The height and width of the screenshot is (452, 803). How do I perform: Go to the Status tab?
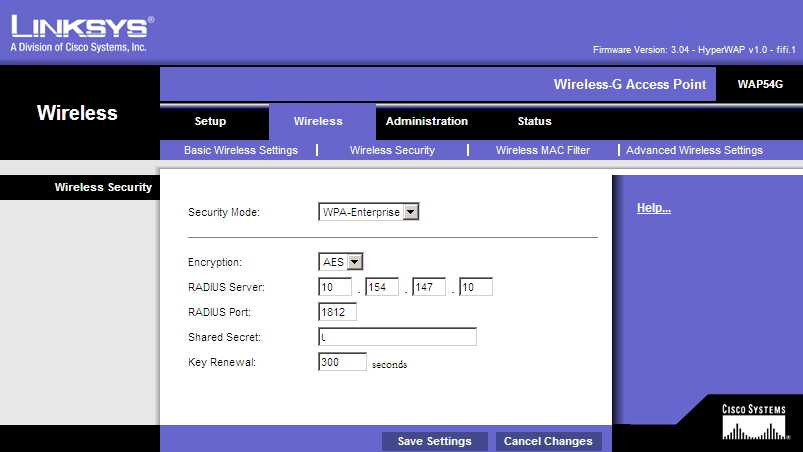click(x=534, y=121)
